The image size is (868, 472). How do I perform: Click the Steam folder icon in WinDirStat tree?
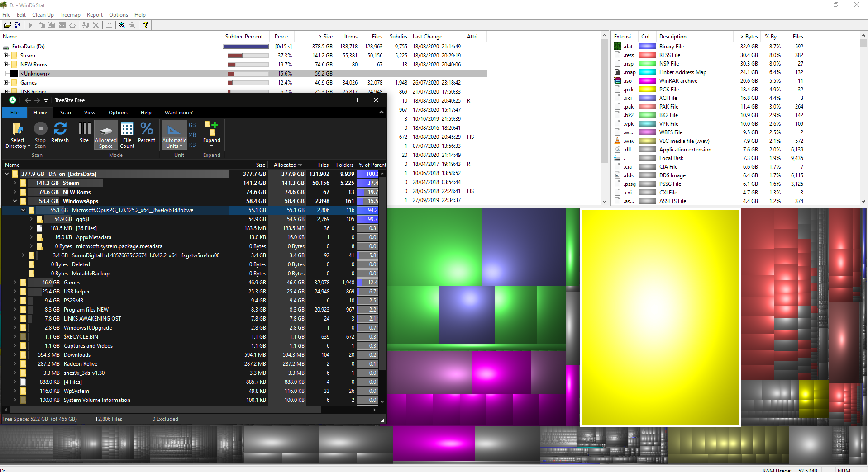[14, 56]
